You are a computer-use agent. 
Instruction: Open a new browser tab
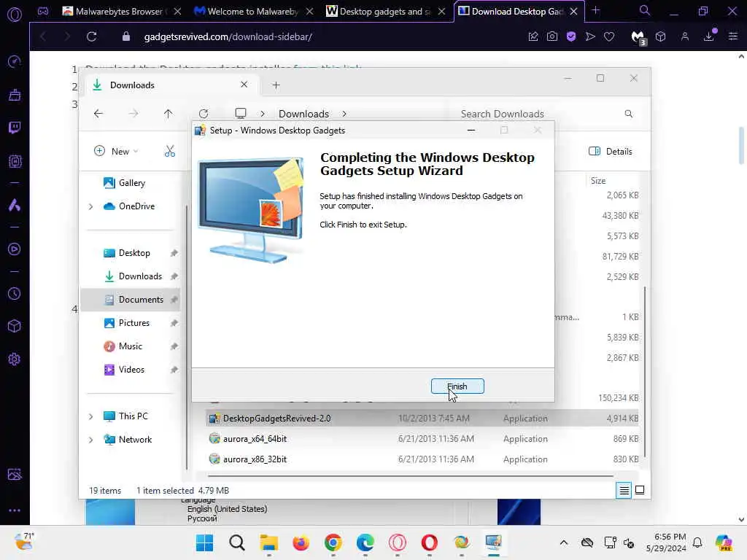click(x=595, y=10)
